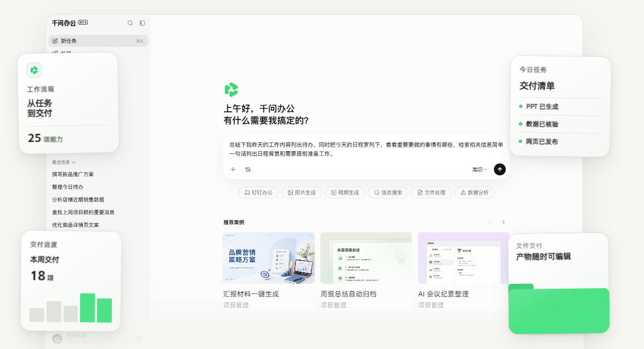Click the 周报总结自动归档 title
Viewport: 644px width, 349px height.
pyautogui.click(x=348, y=294)
